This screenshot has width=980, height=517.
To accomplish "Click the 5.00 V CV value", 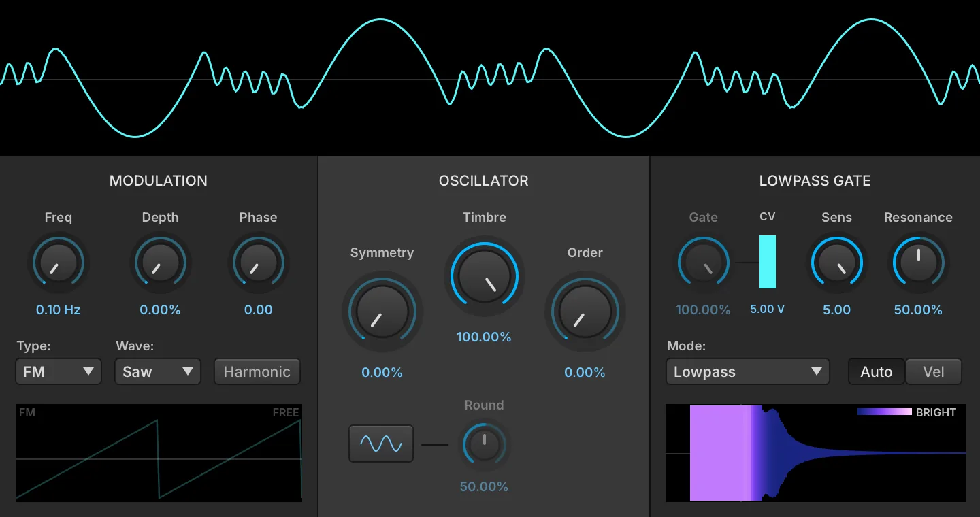I will (x=768, y=309).
